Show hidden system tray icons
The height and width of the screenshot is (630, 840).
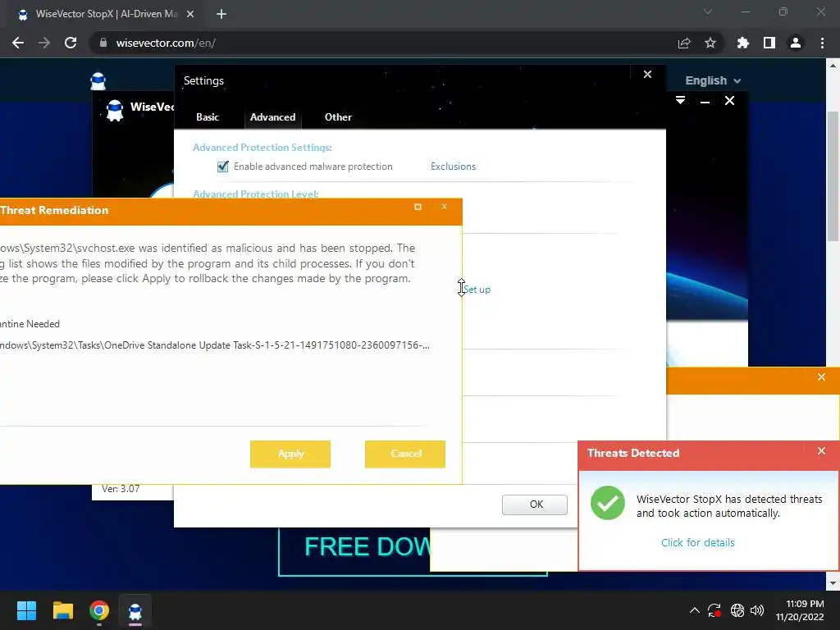[694, 610]
